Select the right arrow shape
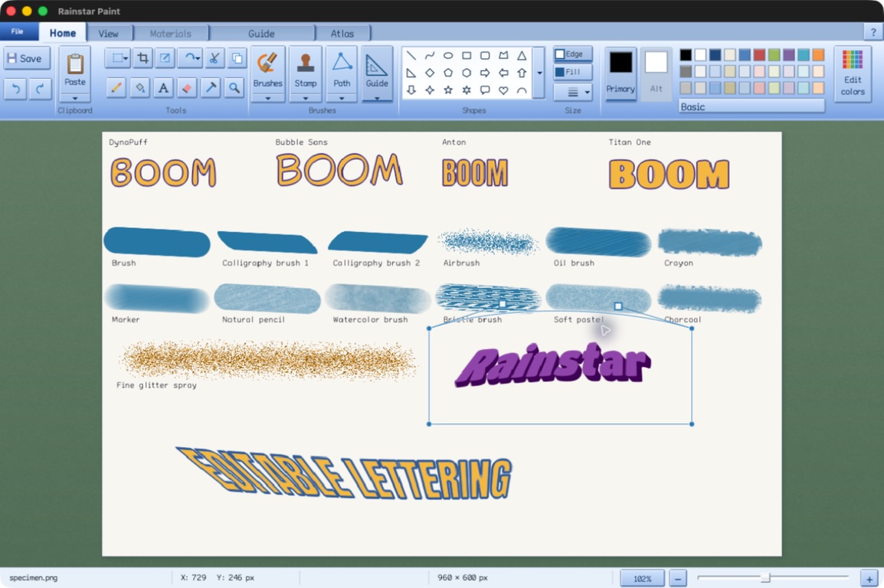 point(485,73)
